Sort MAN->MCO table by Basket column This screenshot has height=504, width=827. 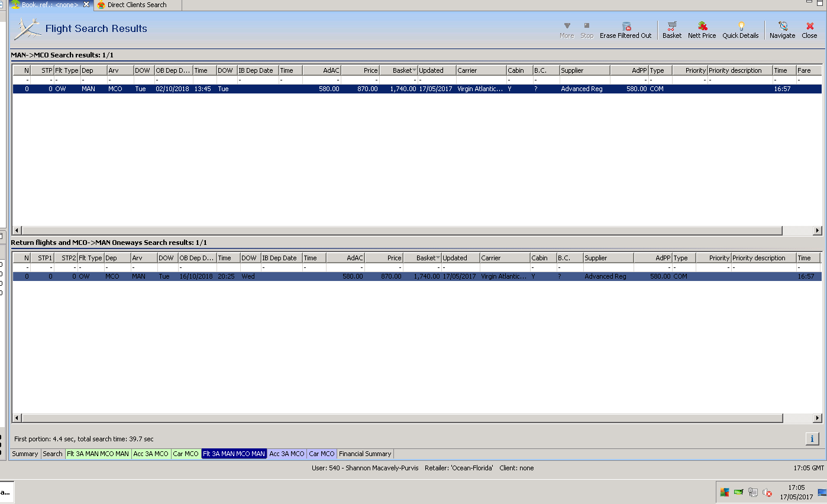(398, 70)
